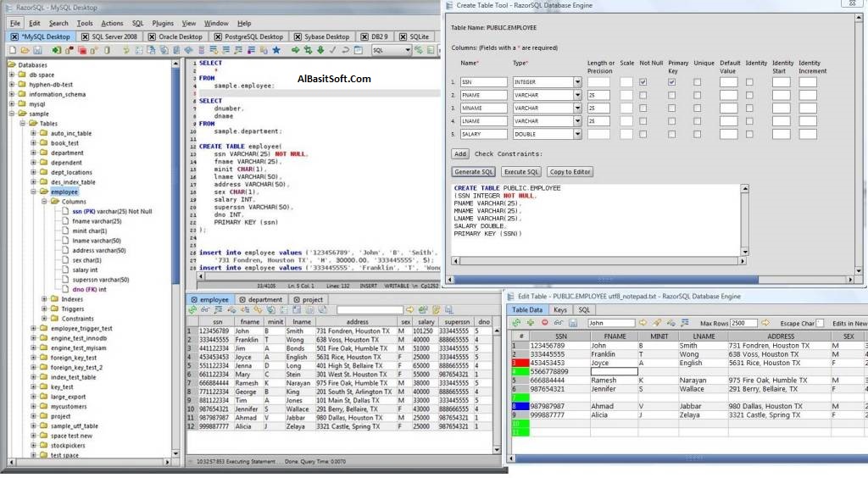Click the blue star bookmark icon
This screenshot has height=478, width=868.
[276, 50]
